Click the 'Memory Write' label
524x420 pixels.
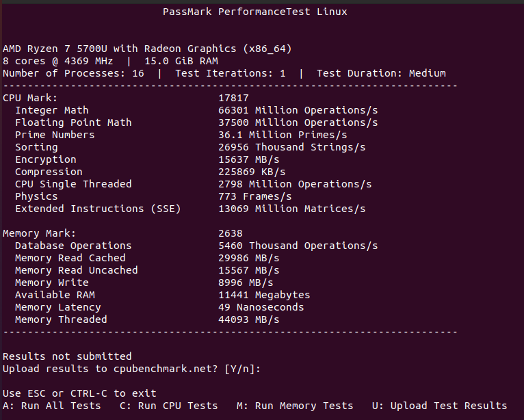(52, 283)
